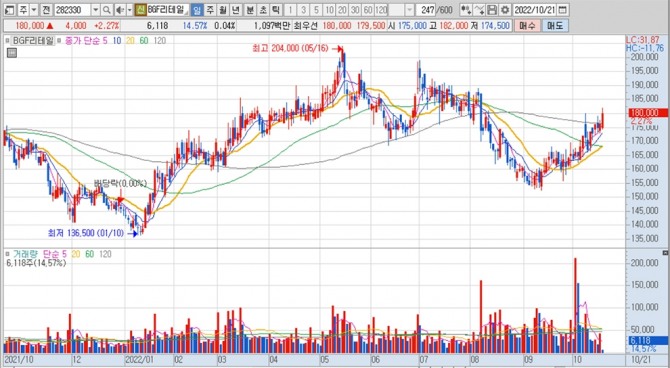670x368 pixels.
Task: Click the 247 bar count field
Action: (x=426, y=10)
